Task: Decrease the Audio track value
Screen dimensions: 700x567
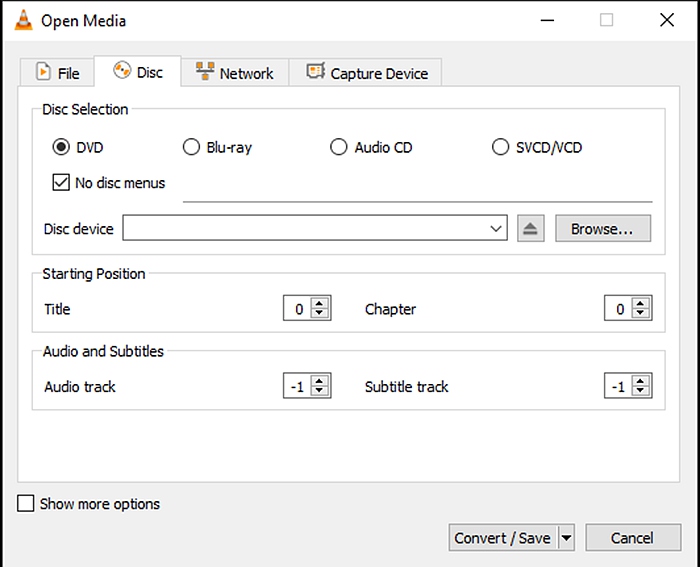Action: coord(319,391)
